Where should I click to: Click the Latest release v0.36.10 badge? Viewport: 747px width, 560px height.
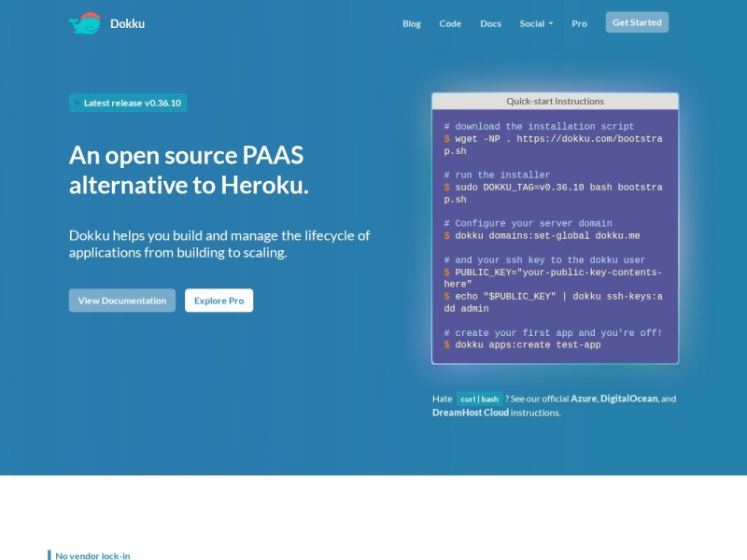point(128,103)
